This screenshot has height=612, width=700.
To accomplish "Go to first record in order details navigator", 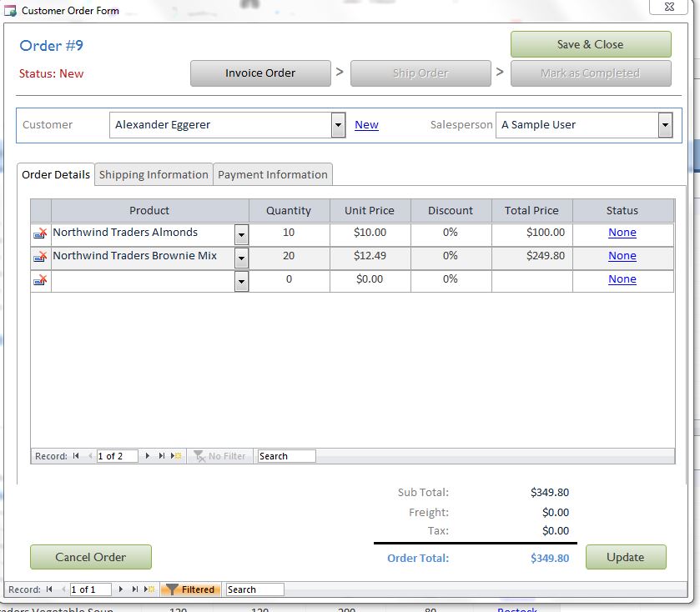I will 76,456.
